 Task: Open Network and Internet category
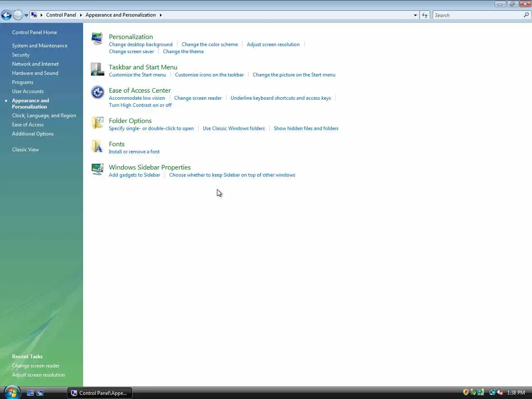[35, 64]
